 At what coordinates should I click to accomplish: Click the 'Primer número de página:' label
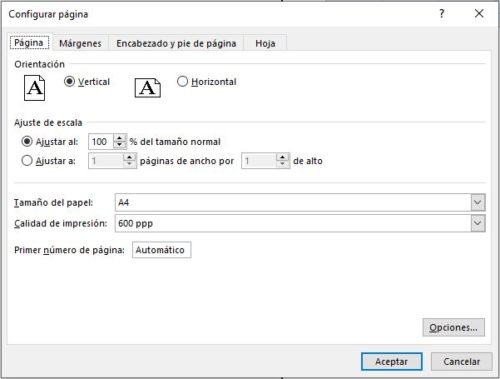click(x=69, y=250)
